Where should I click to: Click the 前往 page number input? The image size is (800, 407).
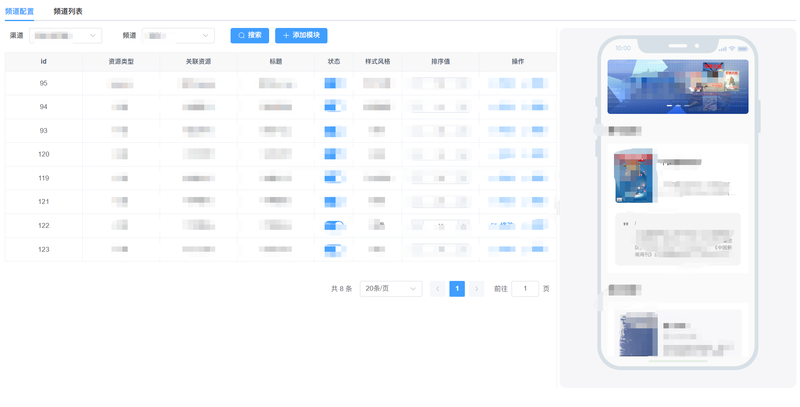tap(525, 289)
